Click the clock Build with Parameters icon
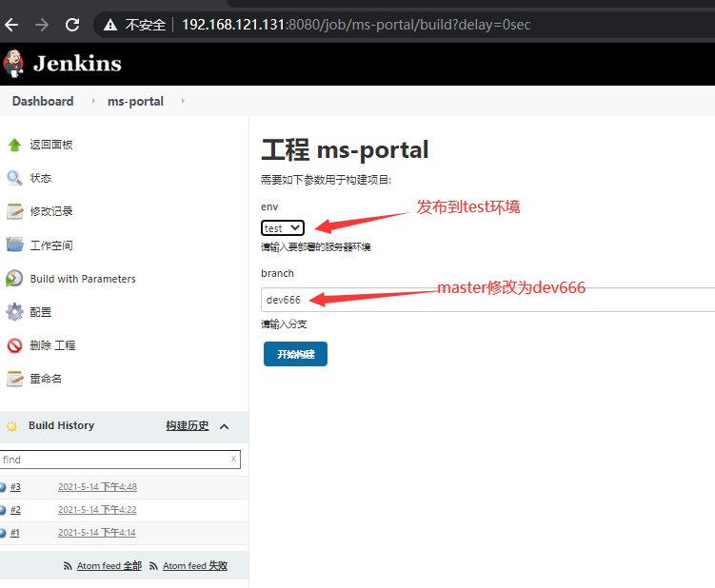This screenshot has height=588, width=715. (14, 278)
